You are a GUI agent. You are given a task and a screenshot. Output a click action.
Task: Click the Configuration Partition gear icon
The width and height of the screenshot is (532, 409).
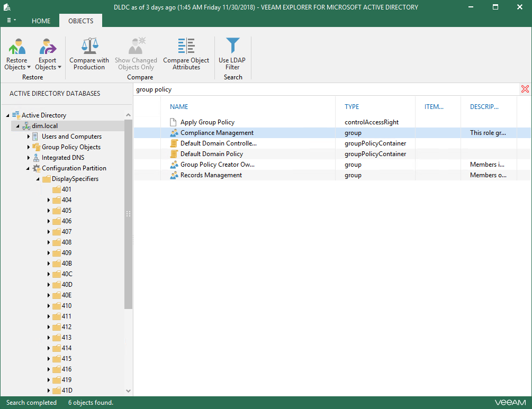click(36, 168)
